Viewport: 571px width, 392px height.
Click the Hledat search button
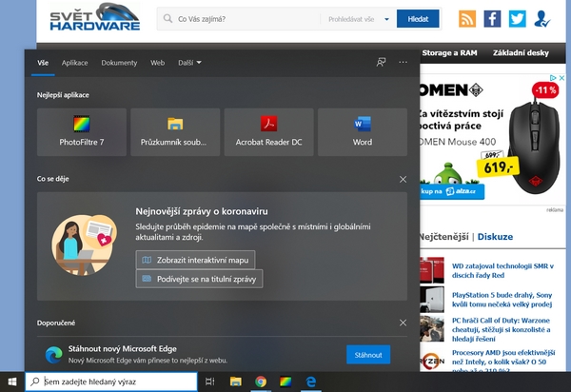click(x=418, y=19)
